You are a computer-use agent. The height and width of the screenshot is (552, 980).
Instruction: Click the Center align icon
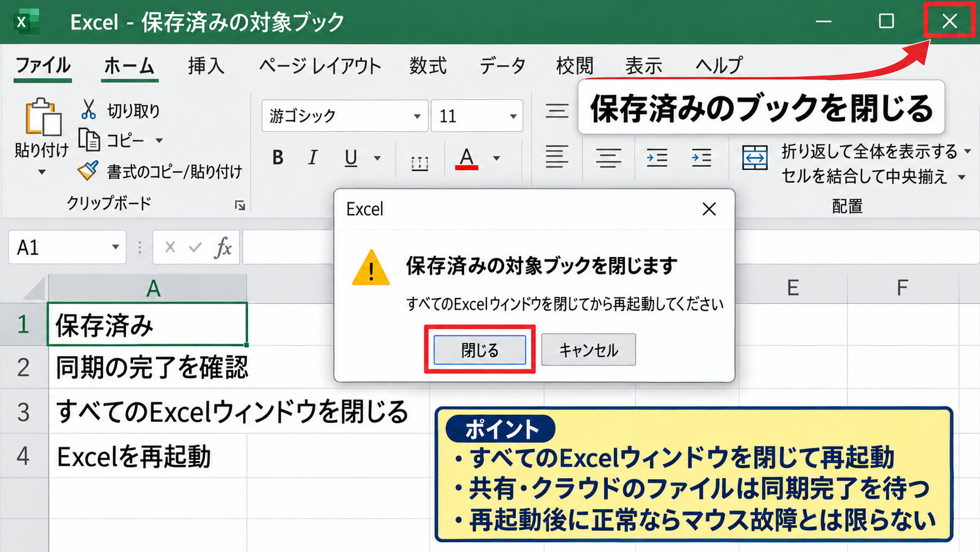pyautogui.click(x=608, y=157)
